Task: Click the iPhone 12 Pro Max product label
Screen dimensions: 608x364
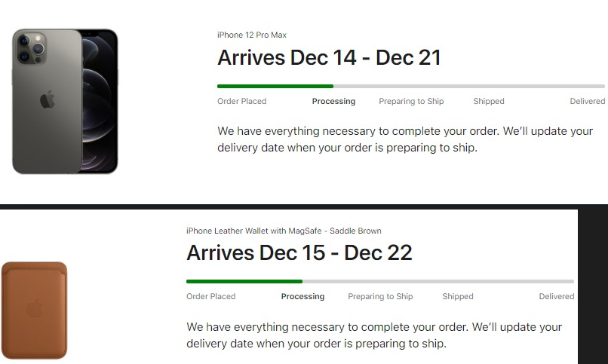Action: tap(252, 35)
